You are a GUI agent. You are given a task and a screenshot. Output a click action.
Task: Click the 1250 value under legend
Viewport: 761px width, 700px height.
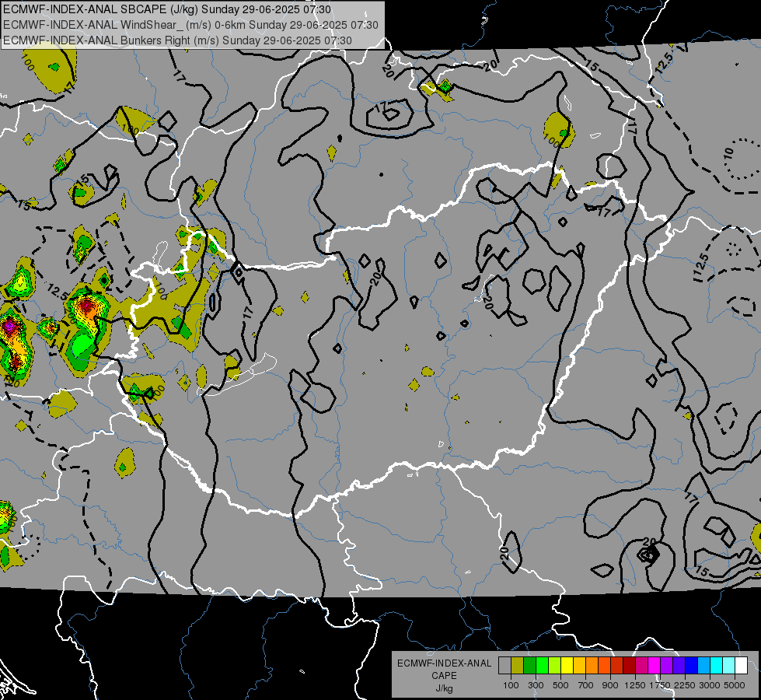[x=635, y=685]
